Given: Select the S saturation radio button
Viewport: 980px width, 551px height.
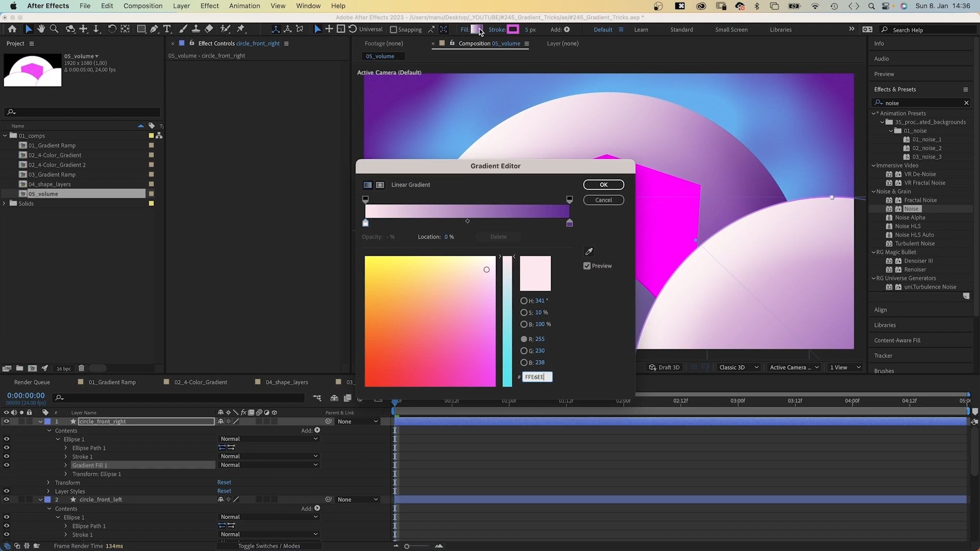Looking at the screenshot, I should point(524,313).
